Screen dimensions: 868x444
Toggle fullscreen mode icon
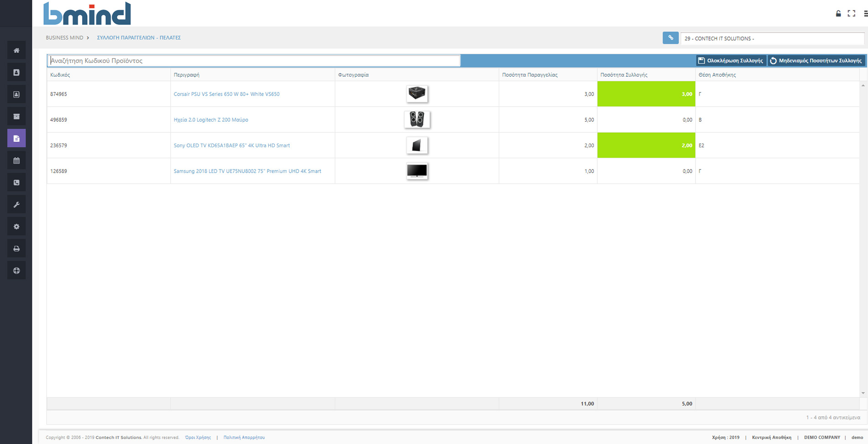point(852,14)
